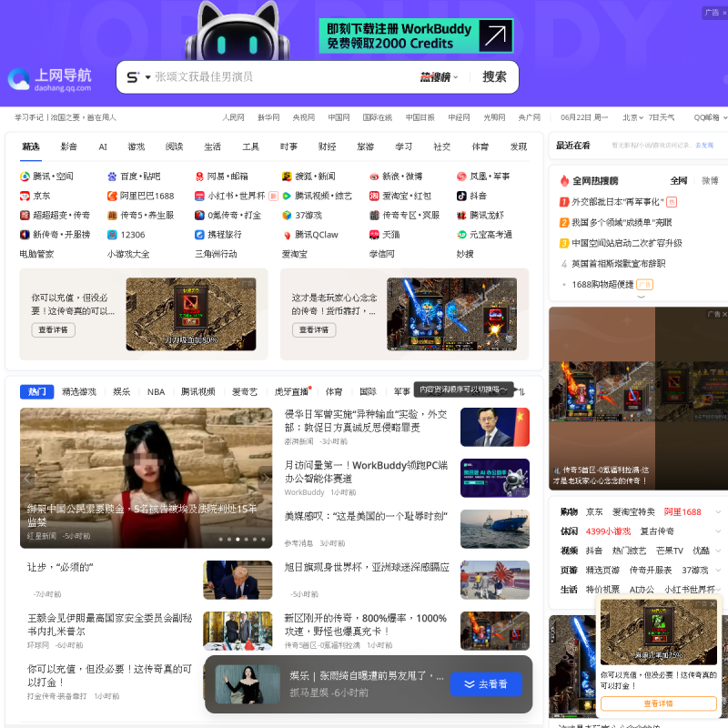Click the 去发现 link in 最近在看
This screenshot has height=728, width=728.
(703, 146)
